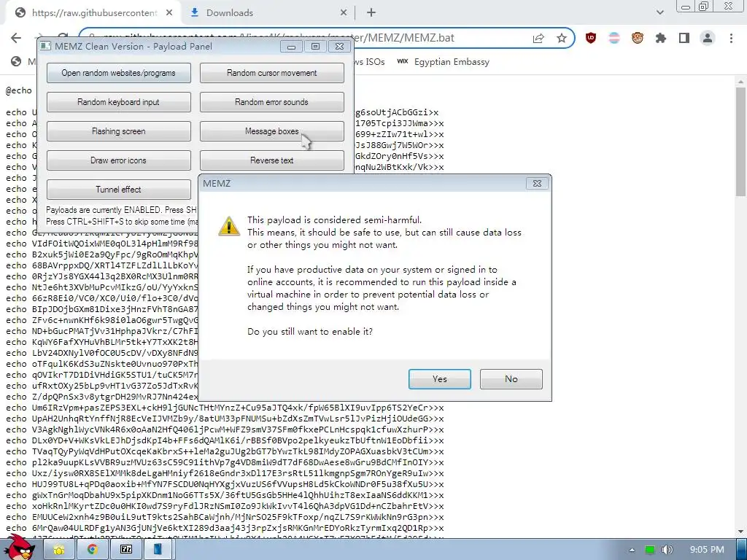747x560 pixels.
Task: Click Tunnel effect payload button
Action: [x=119, y=190]
